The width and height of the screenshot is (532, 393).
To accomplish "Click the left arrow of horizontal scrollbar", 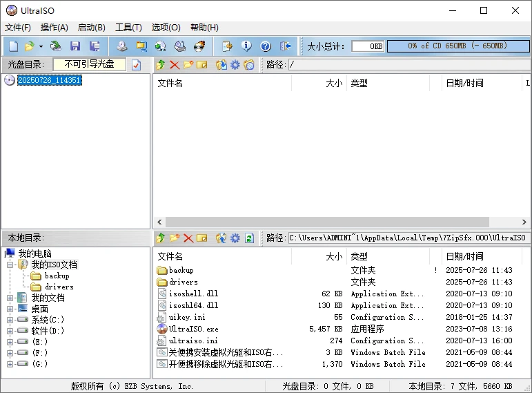I will click(x=159, y=222).
